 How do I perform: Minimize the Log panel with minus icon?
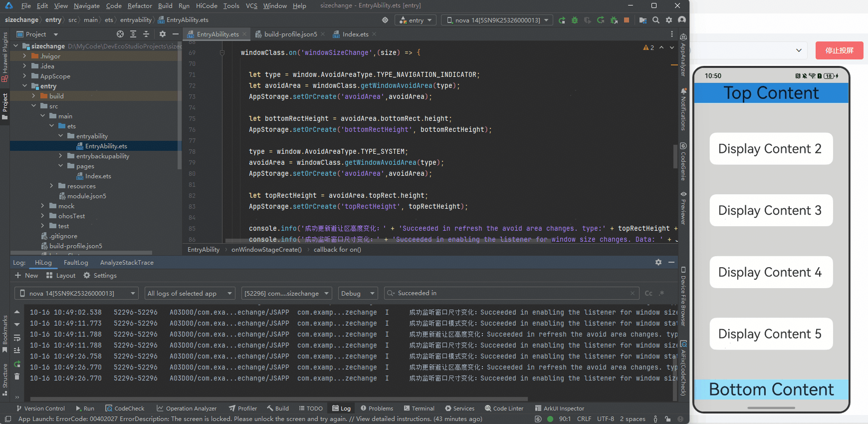(x=671, y=262)
